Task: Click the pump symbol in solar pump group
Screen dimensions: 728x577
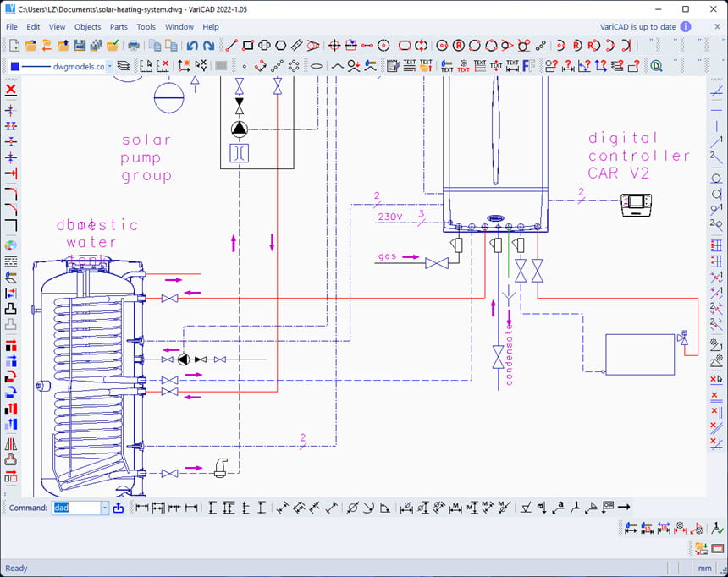Action: [x=240, y=129]
